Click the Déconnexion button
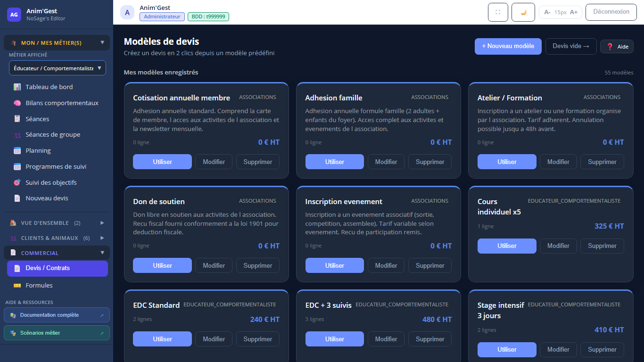The height and width of the screenshot is (362, 644). [x=611, y=12]
